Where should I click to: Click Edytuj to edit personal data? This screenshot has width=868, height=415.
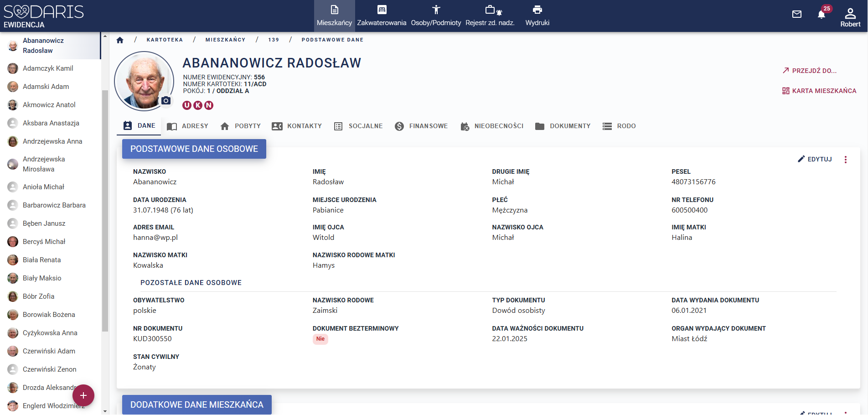point(815,159)
